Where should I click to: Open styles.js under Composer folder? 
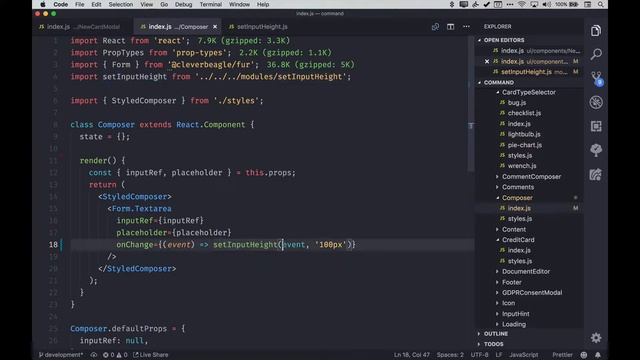pyautogui.click(x=520, y=219)
